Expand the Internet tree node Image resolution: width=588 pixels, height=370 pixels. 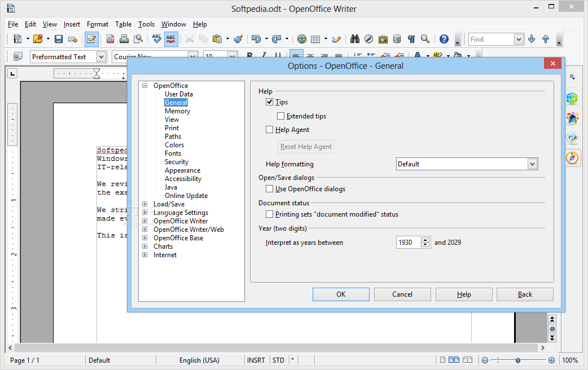145,254
